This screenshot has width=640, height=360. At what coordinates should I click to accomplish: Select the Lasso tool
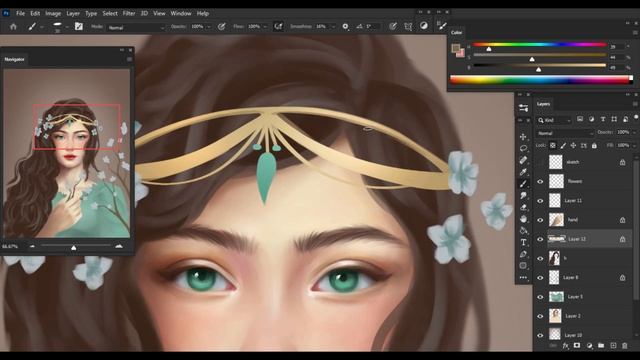point(523,148)
